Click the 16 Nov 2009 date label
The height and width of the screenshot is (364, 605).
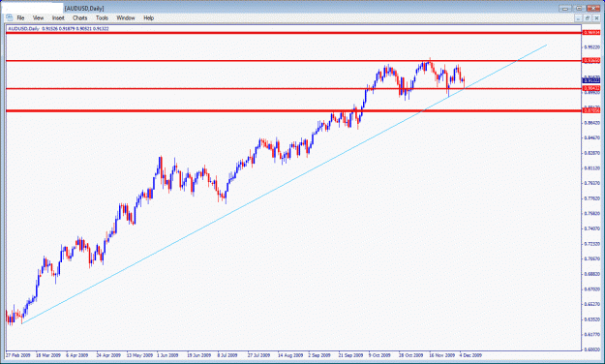442,355
